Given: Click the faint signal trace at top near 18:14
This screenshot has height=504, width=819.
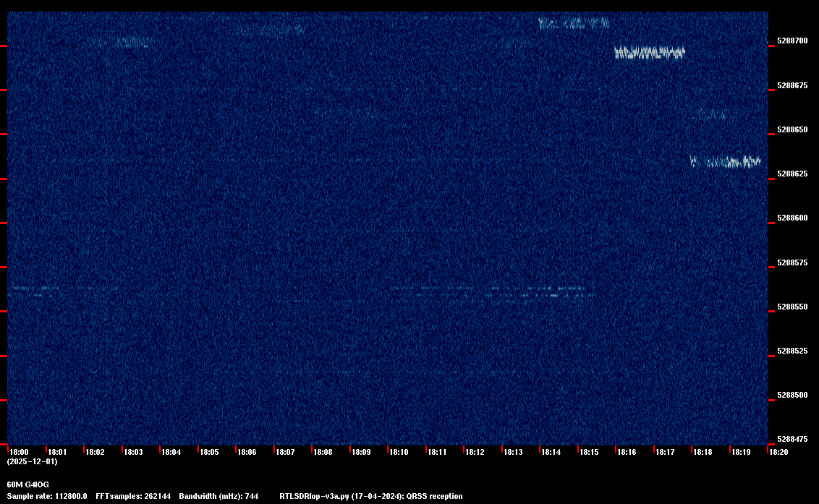Looking at the screenshot, I should (574, 23).
